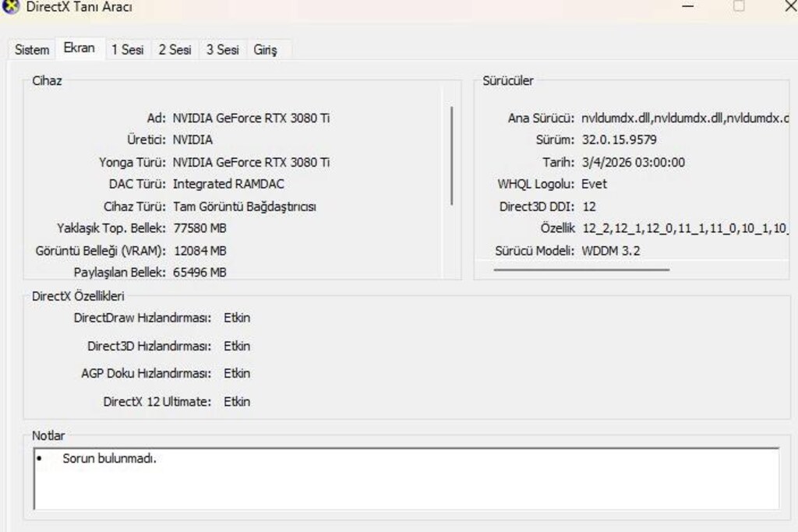Click the DirectX Tanı Aracı title icon
798x532 pixels.
pyautogui.click(x=10, y=6)
